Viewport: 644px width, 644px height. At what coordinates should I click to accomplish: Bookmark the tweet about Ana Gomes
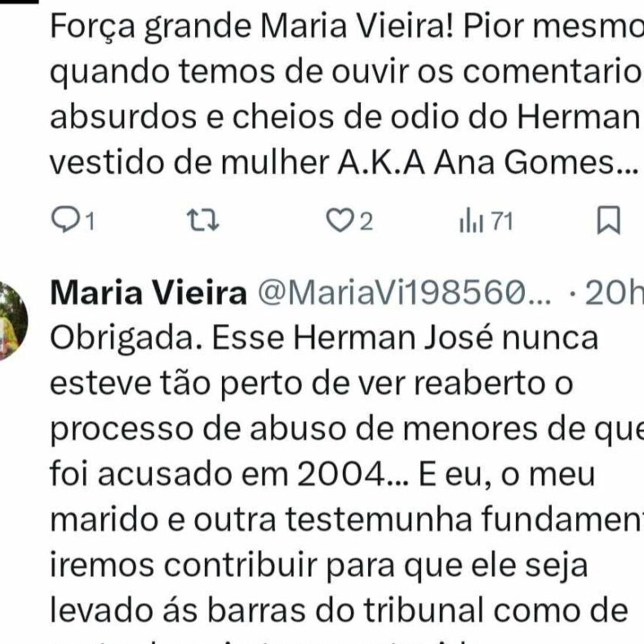tap(608, 221)
